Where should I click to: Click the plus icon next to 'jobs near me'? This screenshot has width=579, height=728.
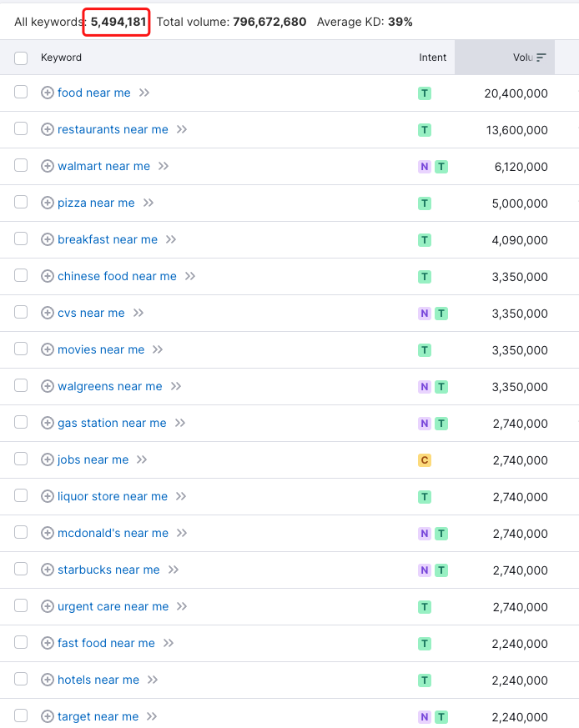[48, 459]
